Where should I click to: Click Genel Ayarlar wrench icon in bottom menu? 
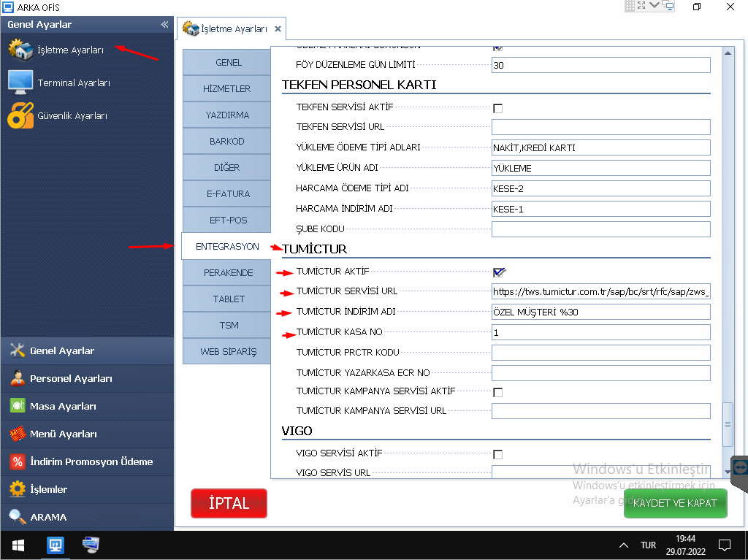coord(18,350)
